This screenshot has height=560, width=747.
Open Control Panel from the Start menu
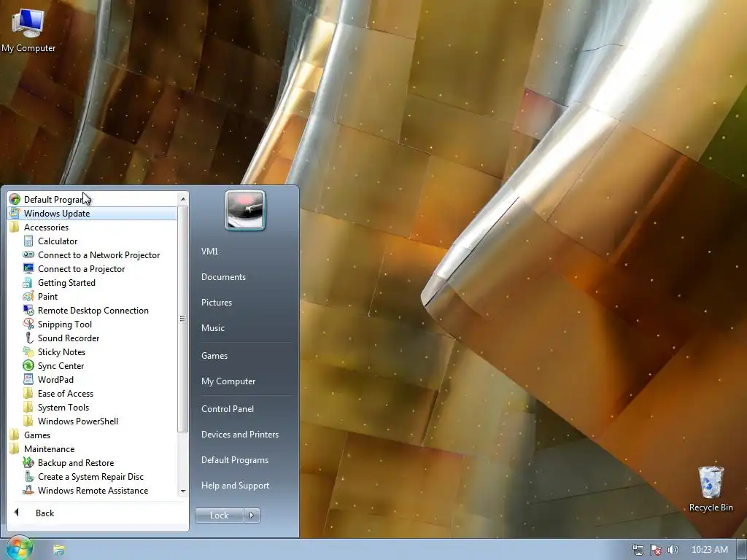point(228,408)
